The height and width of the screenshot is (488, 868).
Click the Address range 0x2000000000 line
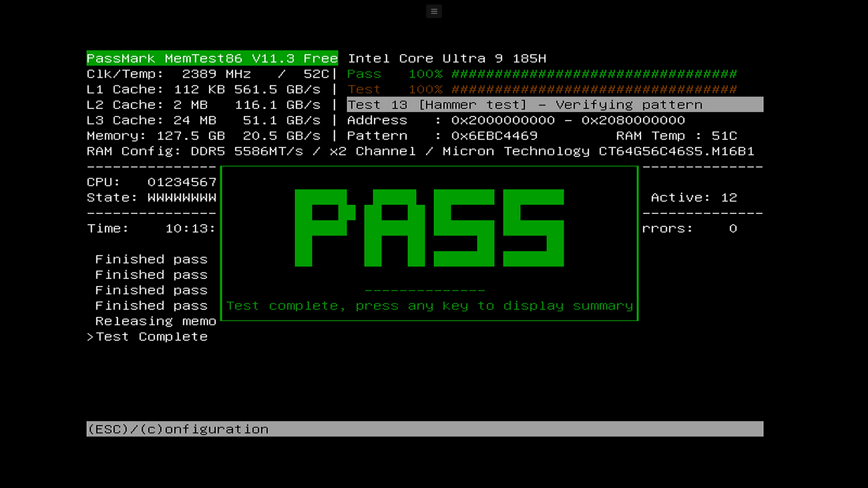point(515,121)
